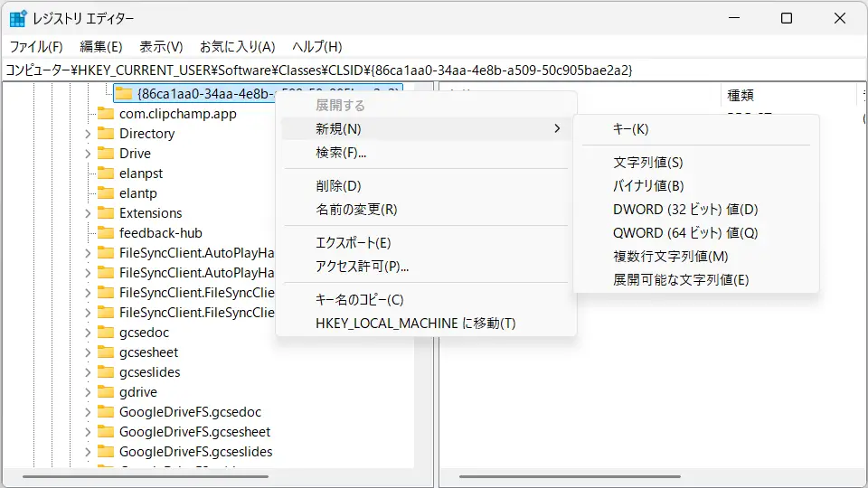Choose 削除(D) in the context menu
The width and height of the screenshot is (868, 488).
(426, 186)
